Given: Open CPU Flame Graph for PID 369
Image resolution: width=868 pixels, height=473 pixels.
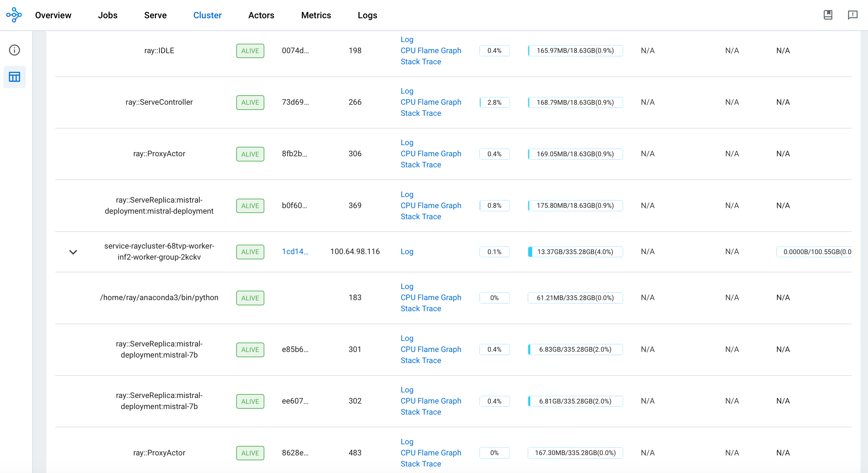Looking at the screenshot, I should (x=431, y=206).
